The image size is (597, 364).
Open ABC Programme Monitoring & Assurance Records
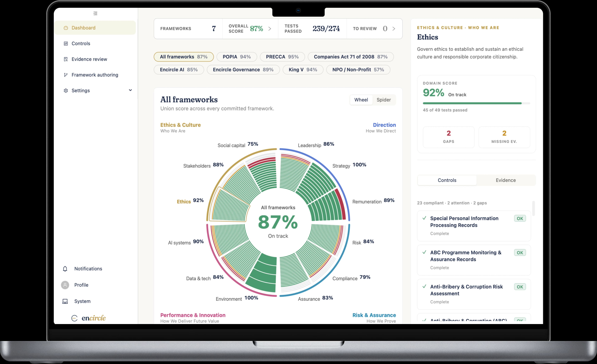click(x=474, y=260)
